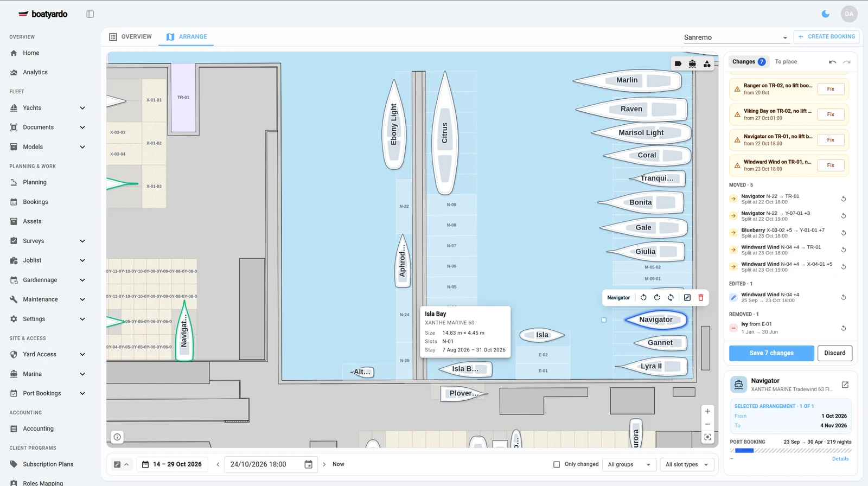868x486 pixels.
Task: Toggle the shapes layer icon on map
Action: [707, 64]
